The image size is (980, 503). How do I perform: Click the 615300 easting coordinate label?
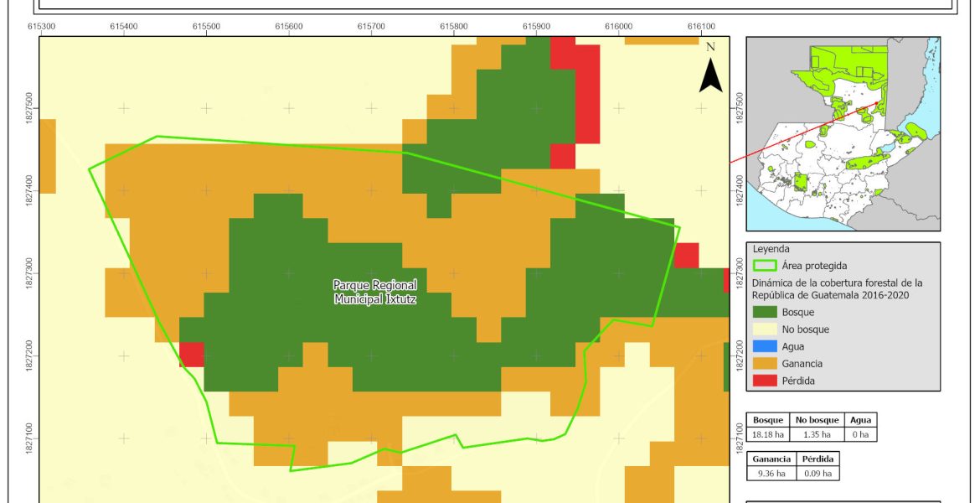[42, 26]
